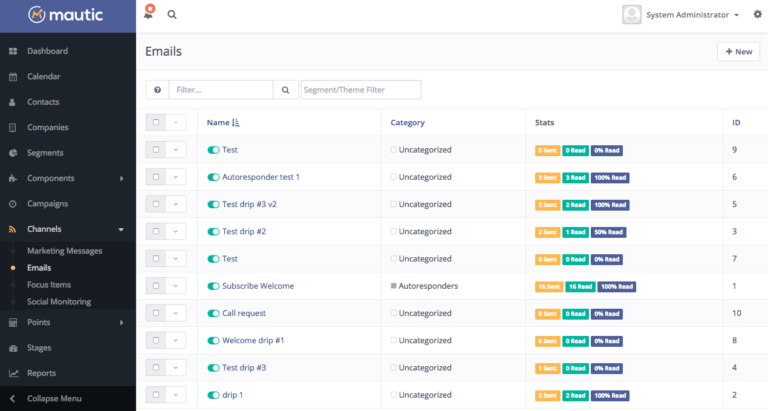Check the select-all checkbox in header

156,123
